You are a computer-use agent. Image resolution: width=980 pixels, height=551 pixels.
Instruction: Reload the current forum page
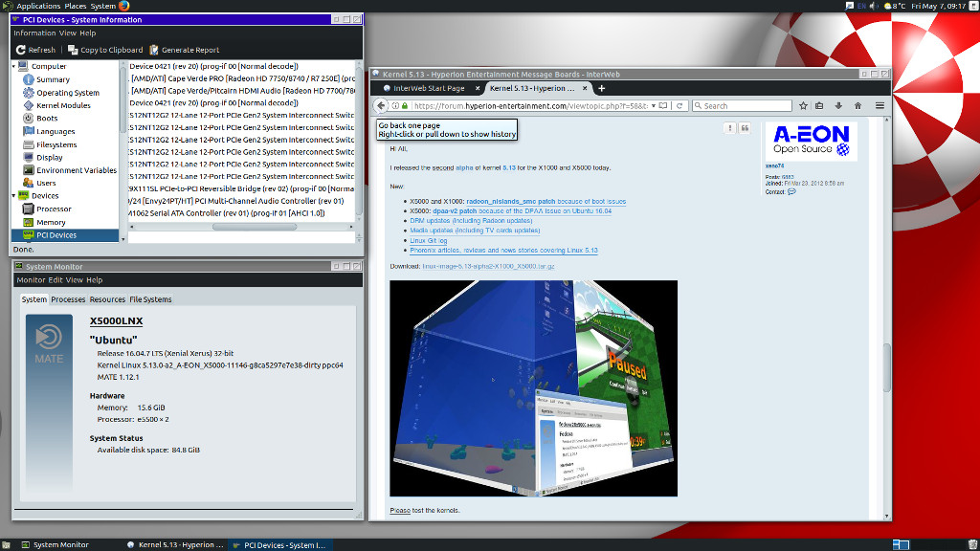679,105
